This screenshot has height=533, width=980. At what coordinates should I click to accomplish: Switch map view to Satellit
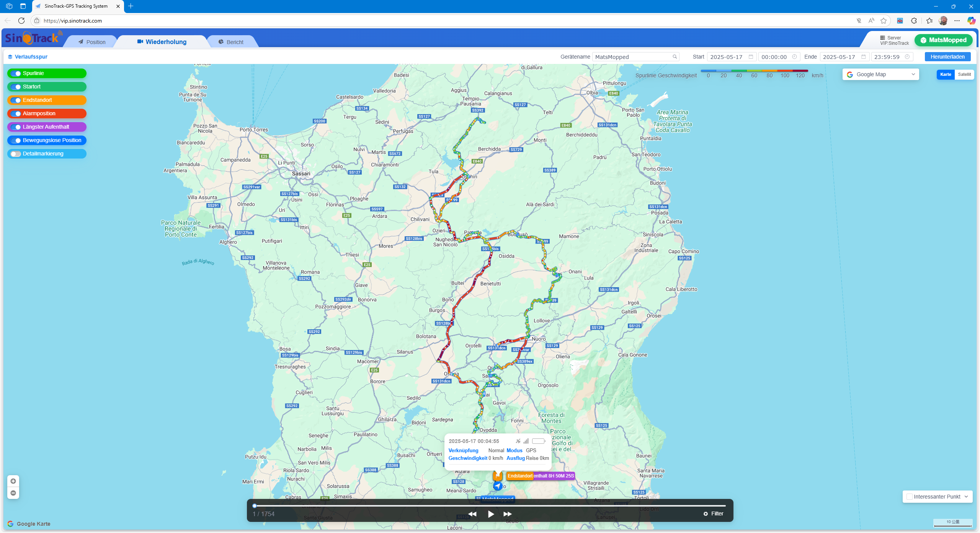(x=964, y=74)
